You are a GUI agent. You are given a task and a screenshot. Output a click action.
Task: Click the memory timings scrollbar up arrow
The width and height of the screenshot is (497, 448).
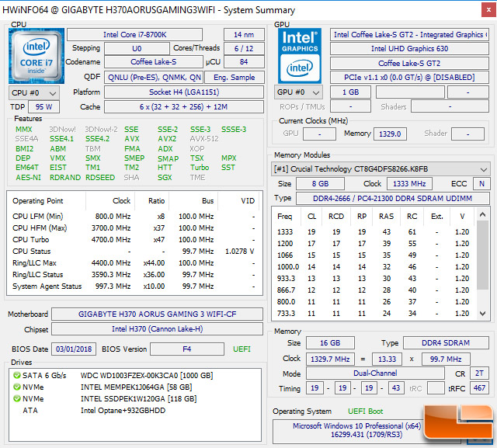pyautogui.click(x=483, y=214)
